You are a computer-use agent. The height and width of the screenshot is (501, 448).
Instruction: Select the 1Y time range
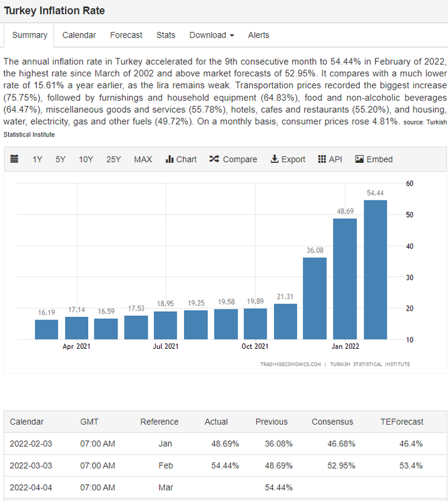pos(38,160)
